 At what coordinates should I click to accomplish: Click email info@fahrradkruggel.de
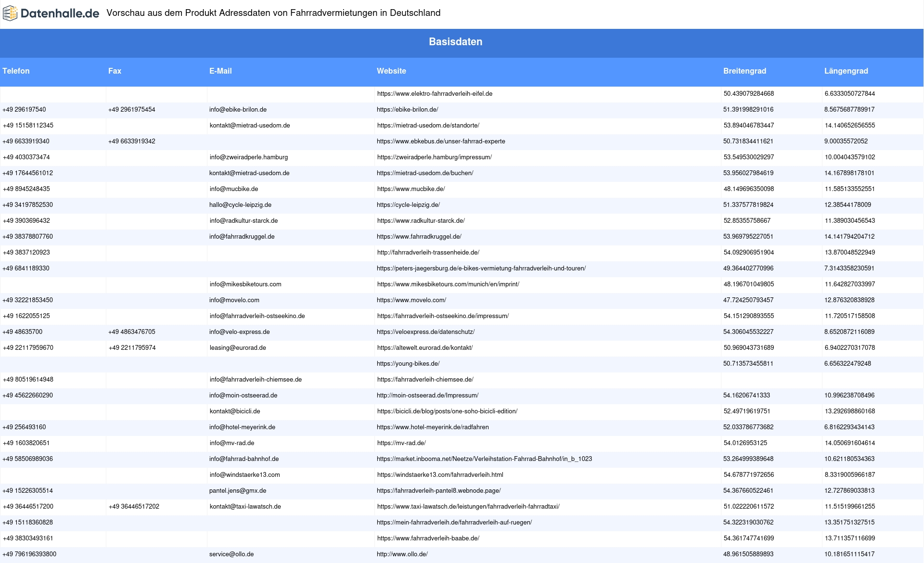pyautogui.click(x=242, y=237)
